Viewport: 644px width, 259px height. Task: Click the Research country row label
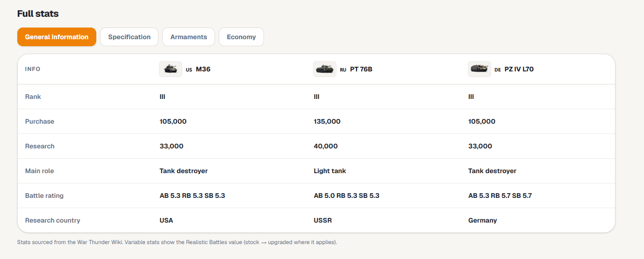click(x=53, y=220)
